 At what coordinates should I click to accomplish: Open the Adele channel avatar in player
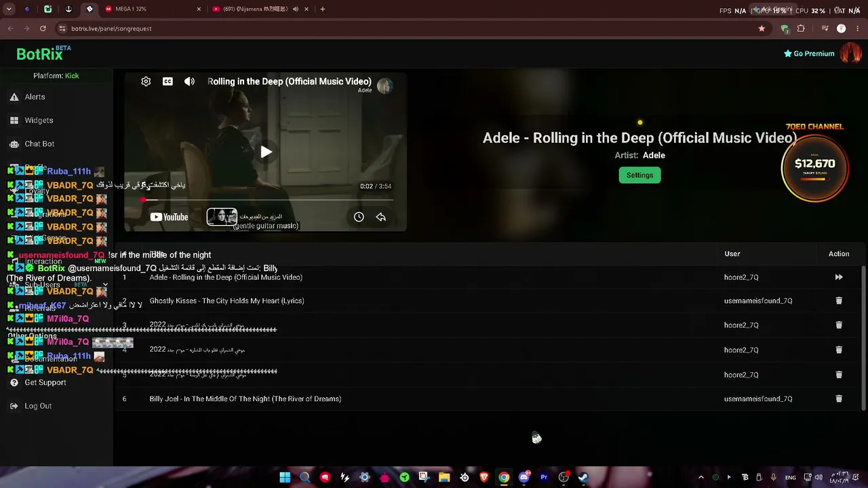click(384, 86)
